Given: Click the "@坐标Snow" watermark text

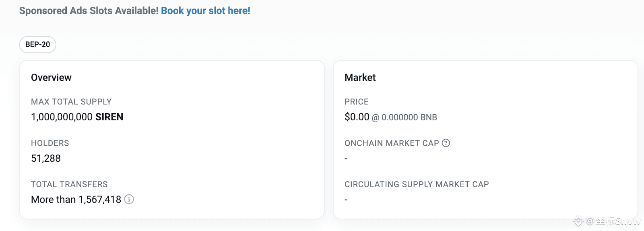Looking at the screenshot, I should coord(613,221).
